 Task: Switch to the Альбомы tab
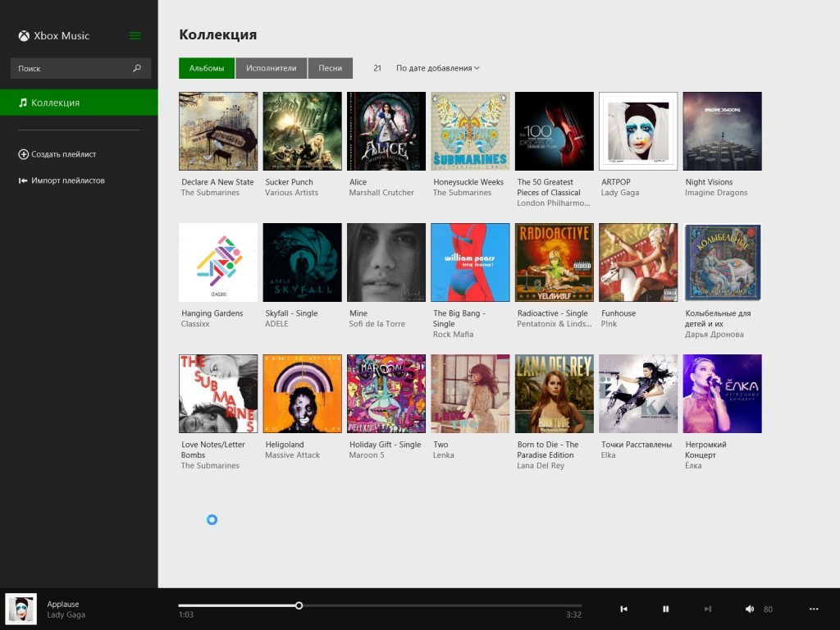coord(207,68)
